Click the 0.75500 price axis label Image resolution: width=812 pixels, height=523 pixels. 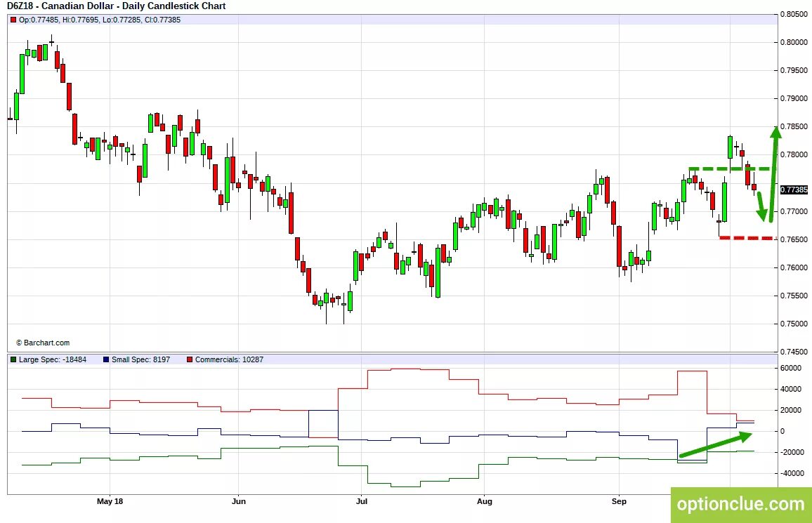[794, 296]
